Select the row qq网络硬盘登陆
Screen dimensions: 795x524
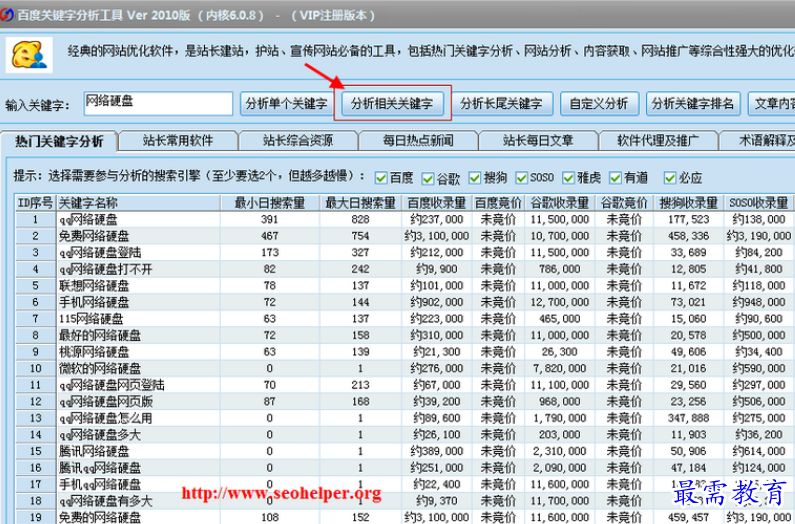tap(405, 253)
